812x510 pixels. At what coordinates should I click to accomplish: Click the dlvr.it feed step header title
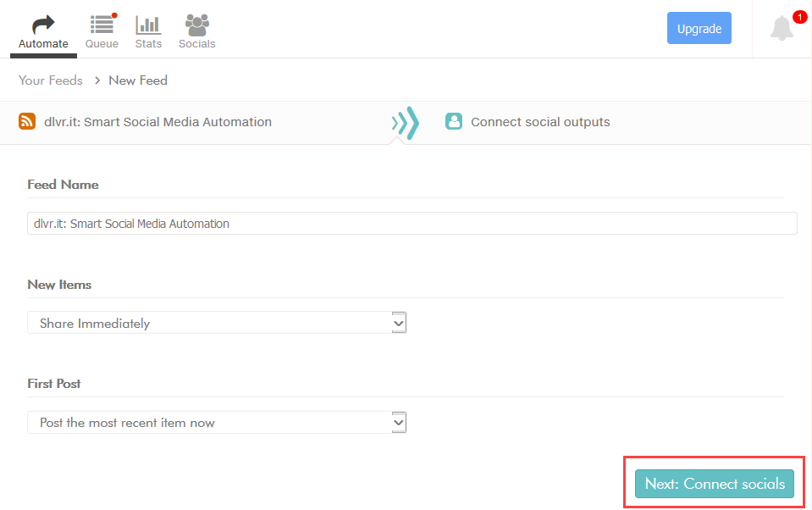click(157, 122)
